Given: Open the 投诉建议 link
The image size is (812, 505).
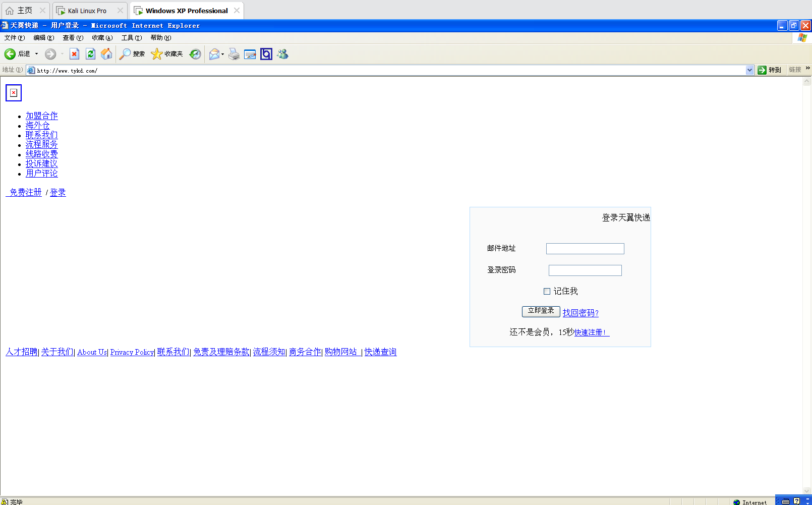Looking at the screenshot, I should pos(42,163).
